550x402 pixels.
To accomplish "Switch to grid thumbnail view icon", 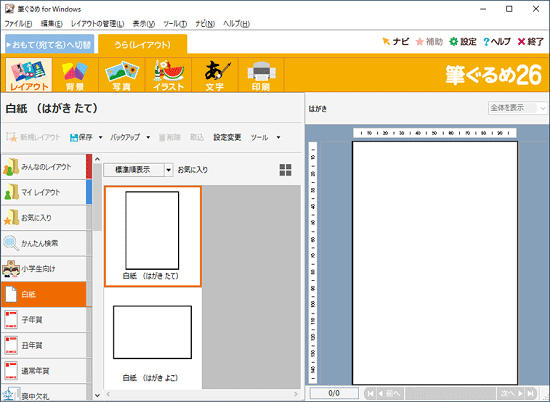I will coord(285,170).
